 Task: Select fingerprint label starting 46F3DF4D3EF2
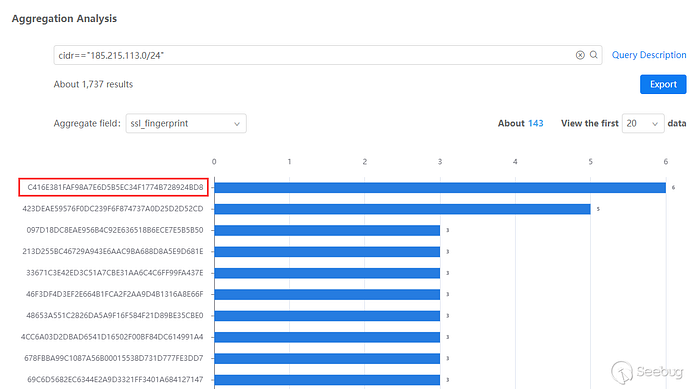(115, 294)
